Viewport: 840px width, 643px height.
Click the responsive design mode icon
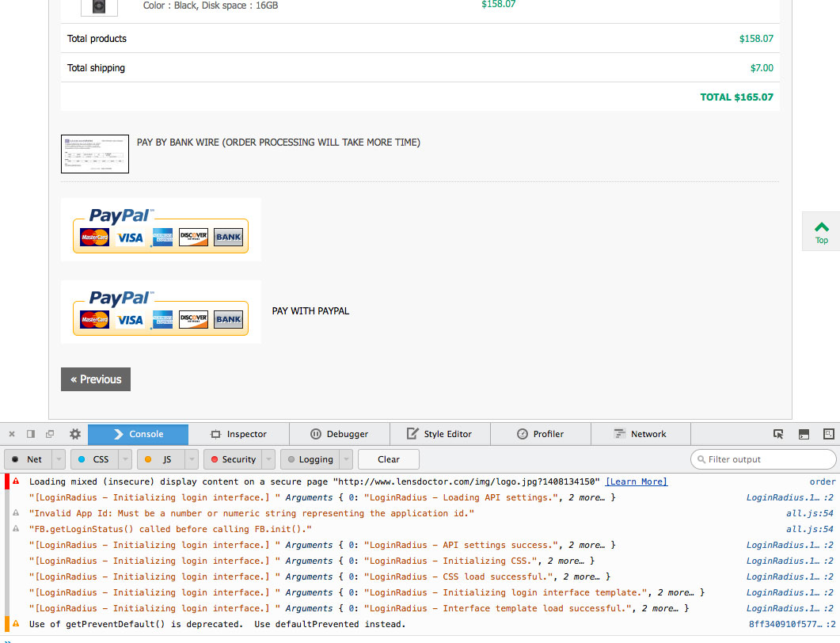(x=828, y=434)
